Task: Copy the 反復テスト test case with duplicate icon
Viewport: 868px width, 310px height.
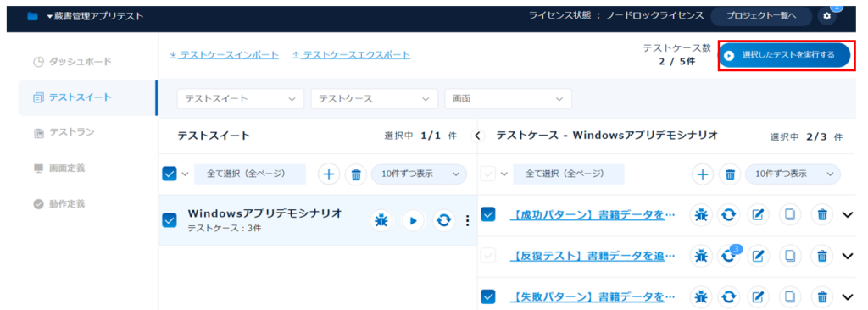Action: (790, 256)
